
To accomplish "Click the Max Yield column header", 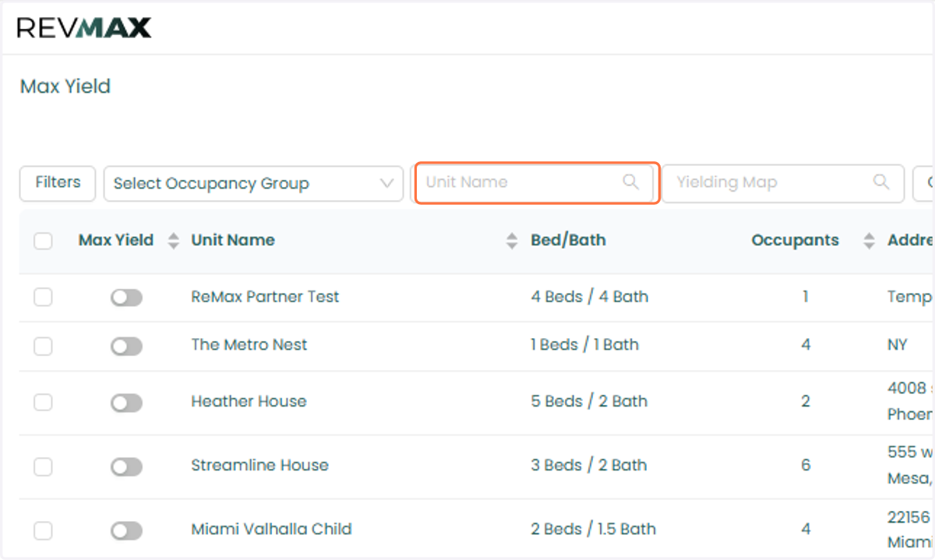I will [x=116, y=240].
